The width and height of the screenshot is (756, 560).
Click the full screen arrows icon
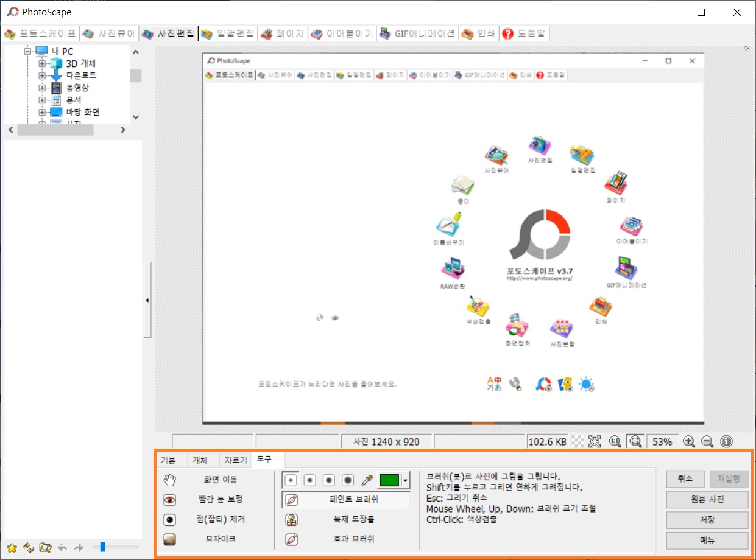(595, 441)
